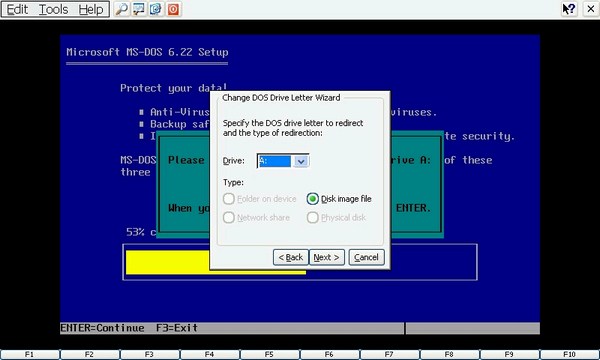Close the emulator window
The height and width of the screenshot is (360, 600).
click(x=591, y=9)
